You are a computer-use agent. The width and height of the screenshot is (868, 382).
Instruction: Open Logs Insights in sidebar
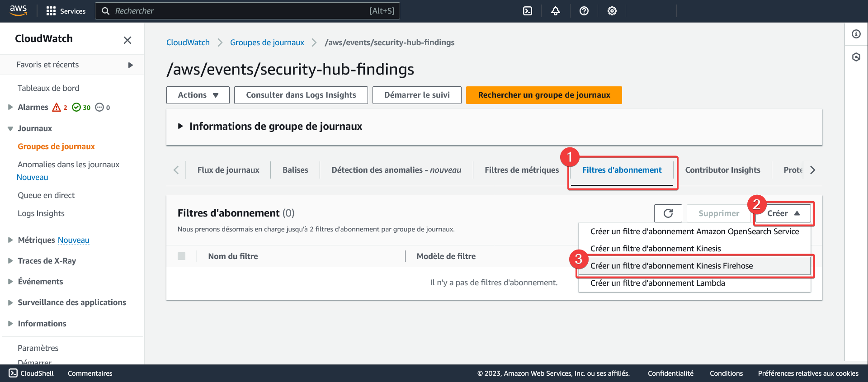[41, 213]
